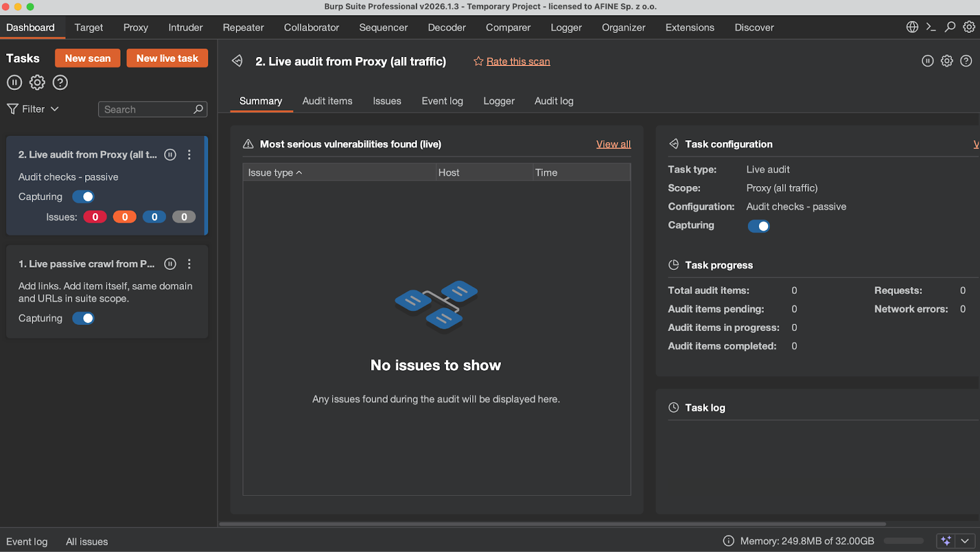Toggle Capturing on Live audit task card
The image size is (980, 552).
pos(83,196)
